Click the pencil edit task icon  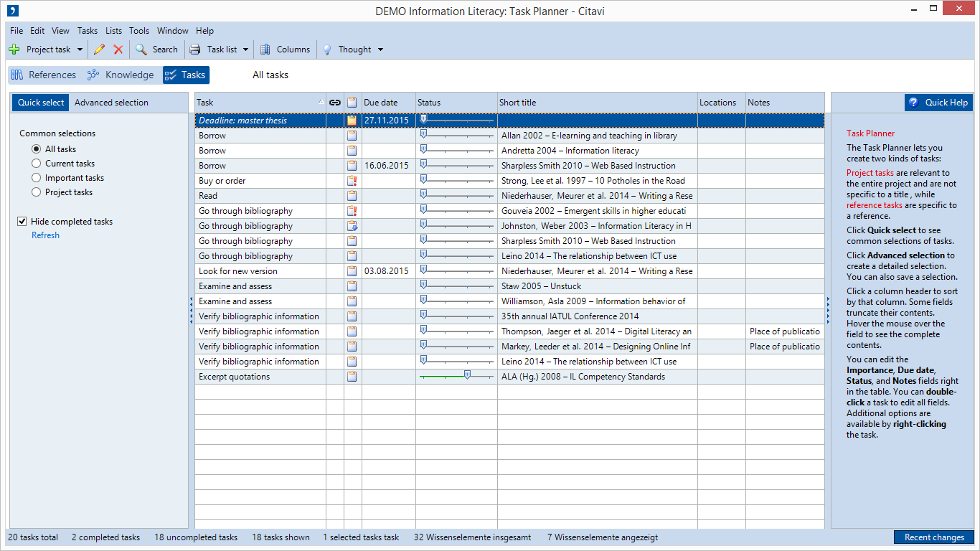click(x=99, y=50)
